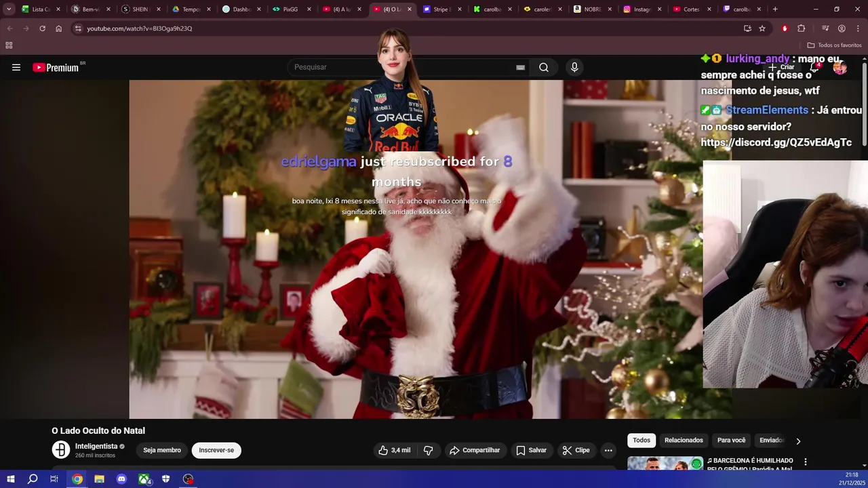Open File Explorer from the taskbar
This screenshot has height=488, width=868.
pos(99,479)
